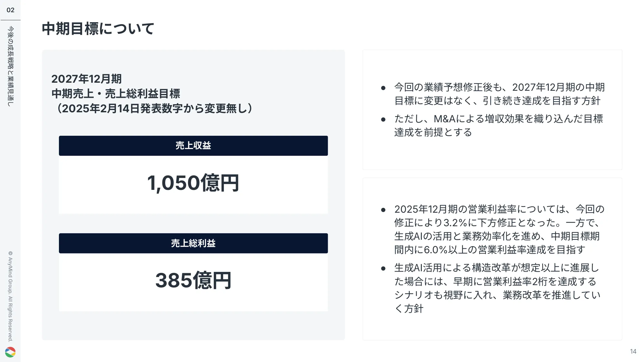644x362 pixels.
Task: Click the bullet about 今回の業績予想修正後も
Action: (x=499, y=94)
